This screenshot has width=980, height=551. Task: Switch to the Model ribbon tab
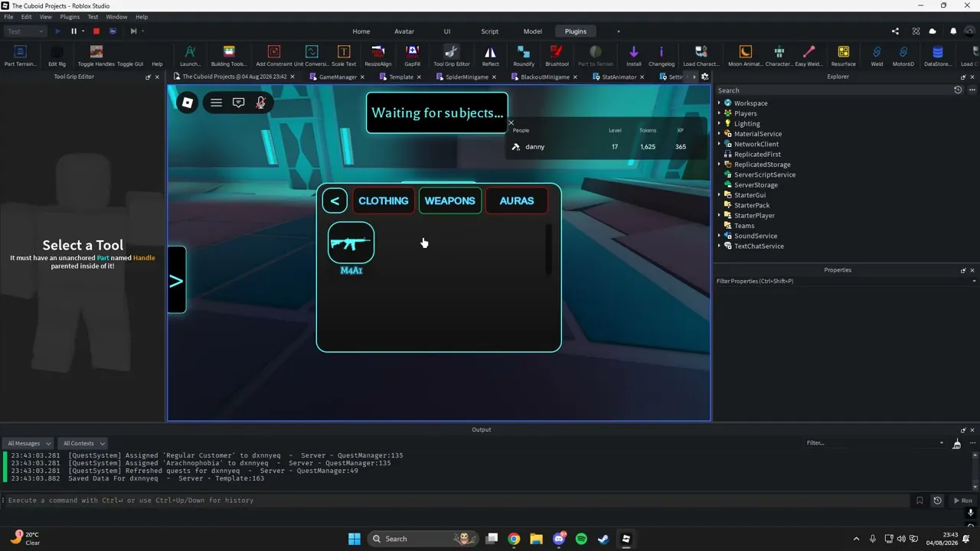(x=532, y=31)
